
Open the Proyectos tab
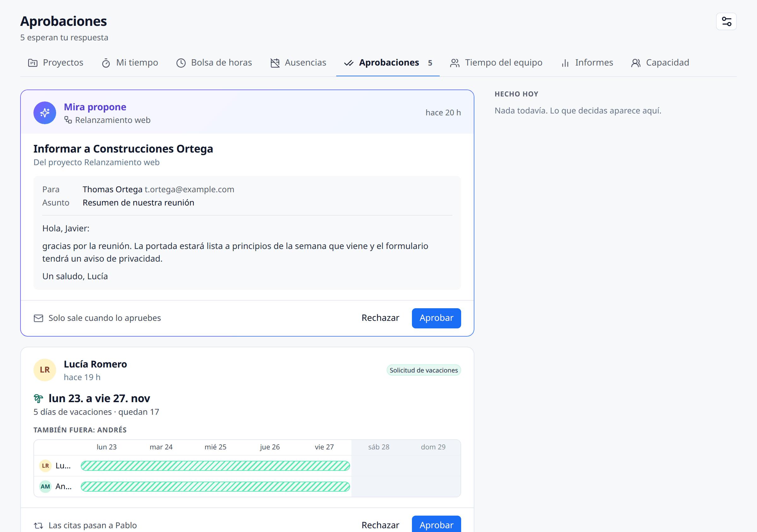pos(56,63)
